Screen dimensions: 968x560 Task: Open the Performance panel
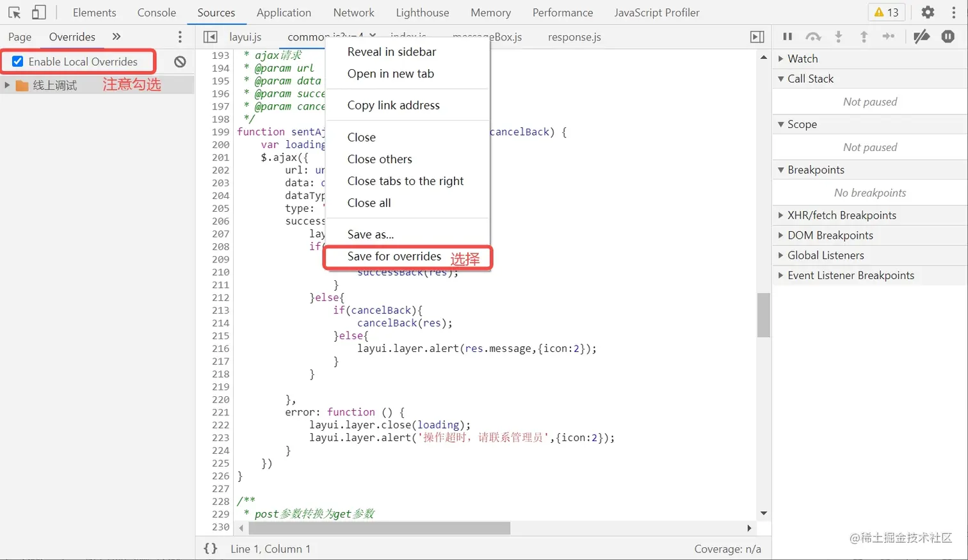pos(563,12)
